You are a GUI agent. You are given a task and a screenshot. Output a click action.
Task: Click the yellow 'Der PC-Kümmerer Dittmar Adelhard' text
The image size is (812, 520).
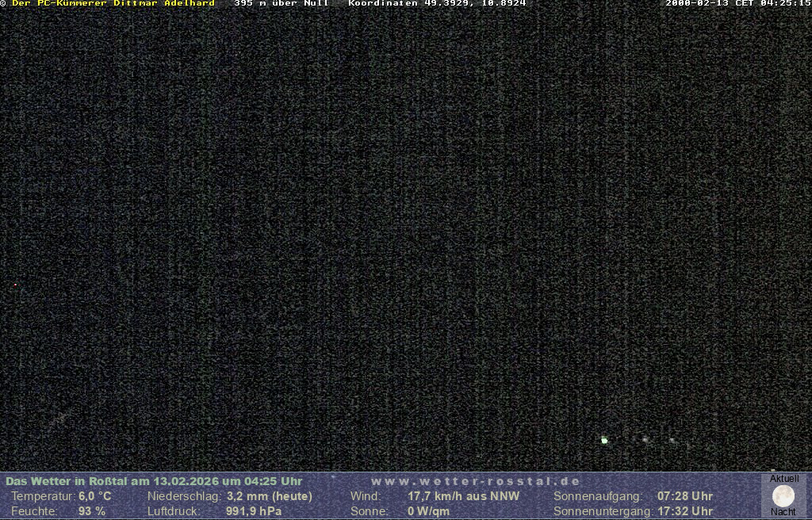pos(113,4)
